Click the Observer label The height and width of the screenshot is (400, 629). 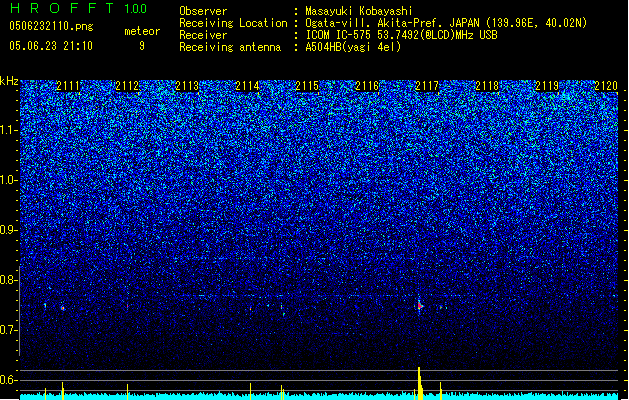coord(203,11)
